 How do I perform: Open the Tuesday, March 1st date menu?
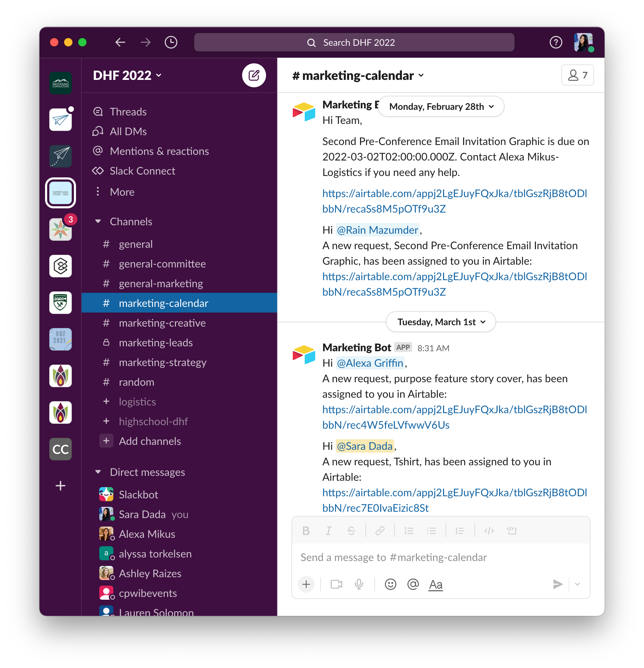[x=441, y=322]
